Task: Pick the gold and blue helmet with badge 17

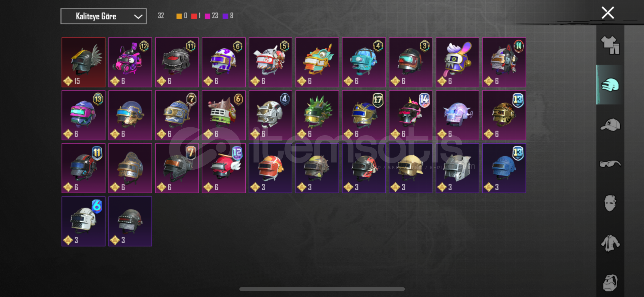Action: point(364,115)
